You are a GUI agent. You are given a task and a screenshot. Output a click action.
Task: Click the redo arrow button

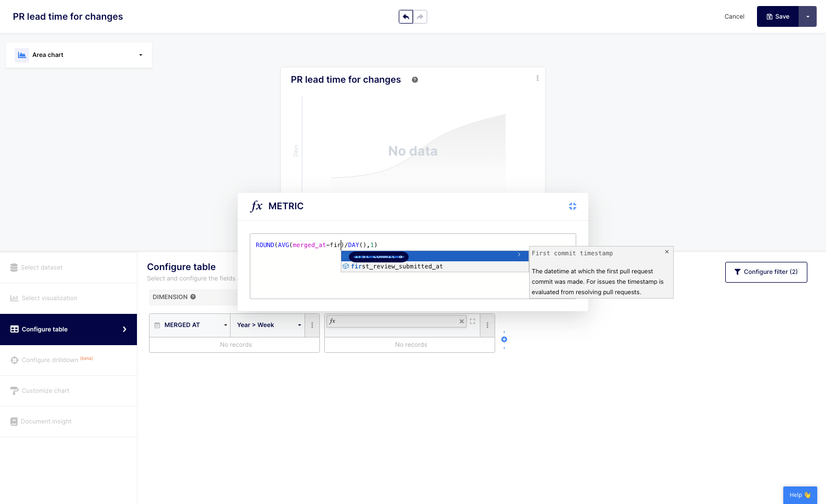coord(420,17)
